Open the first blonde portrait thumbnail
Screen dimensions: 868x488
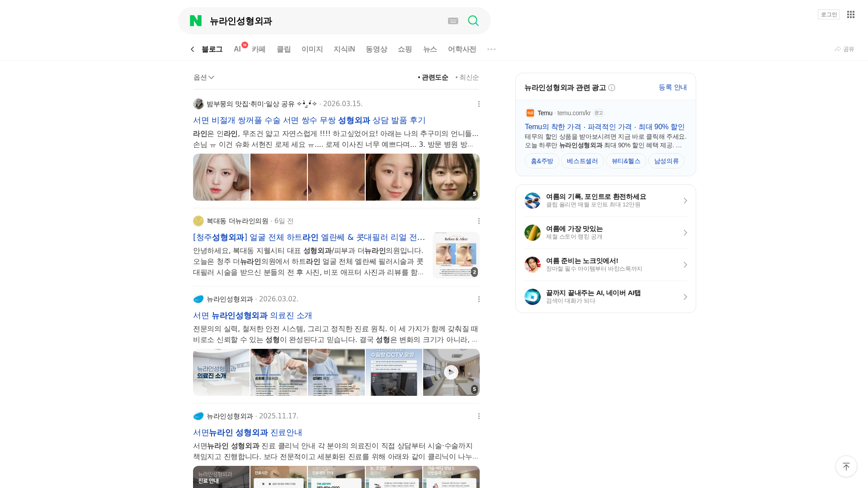[221, 177]
